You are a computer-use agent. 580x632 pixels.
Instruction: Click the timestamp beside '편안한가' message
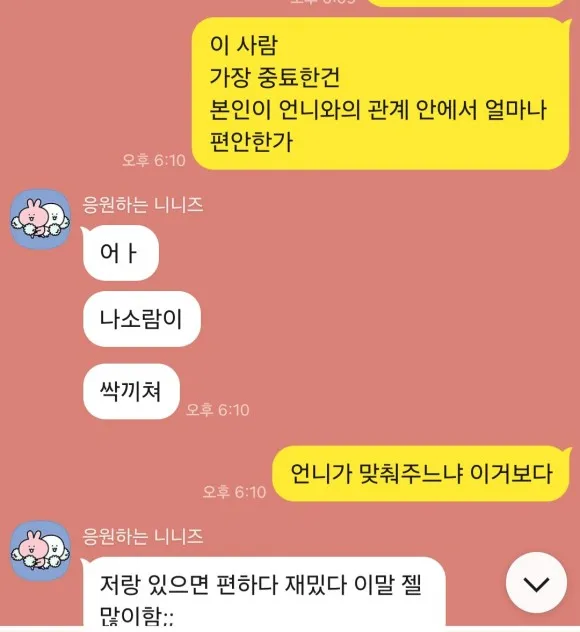pyautogui.click(x=154, y=160)
